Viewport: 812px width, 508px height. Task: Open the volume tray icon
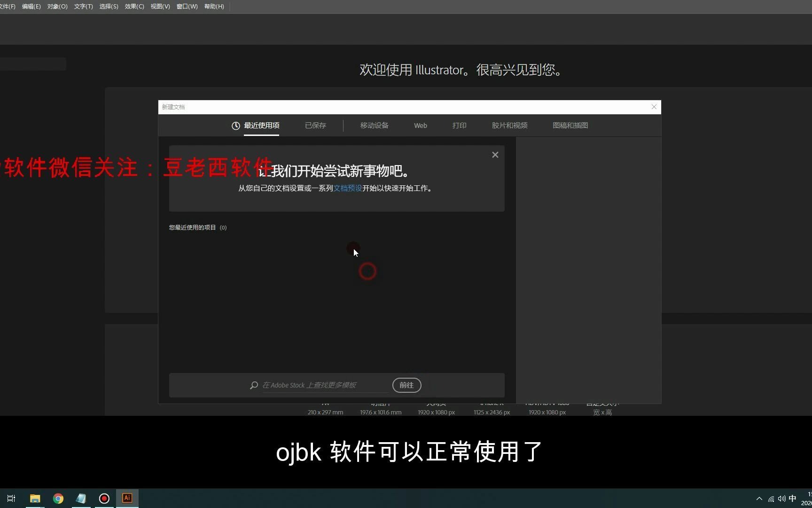coord(781,499)
